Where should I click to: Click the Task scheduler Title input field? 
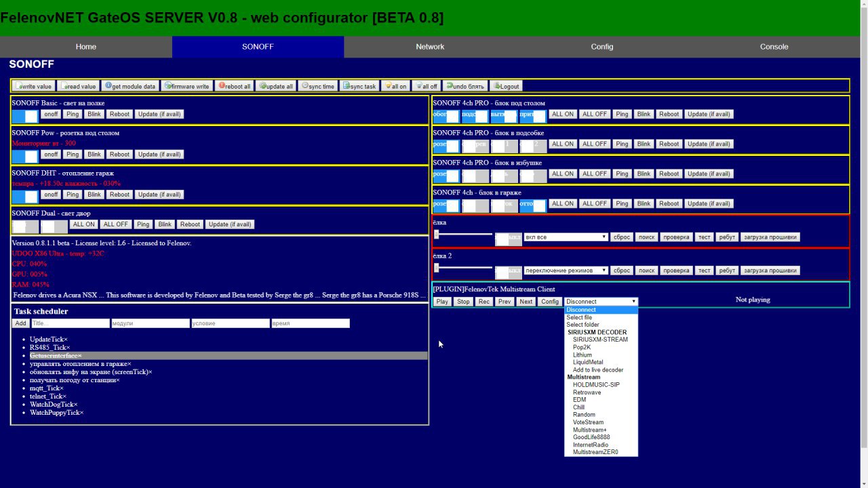(71, 323)
